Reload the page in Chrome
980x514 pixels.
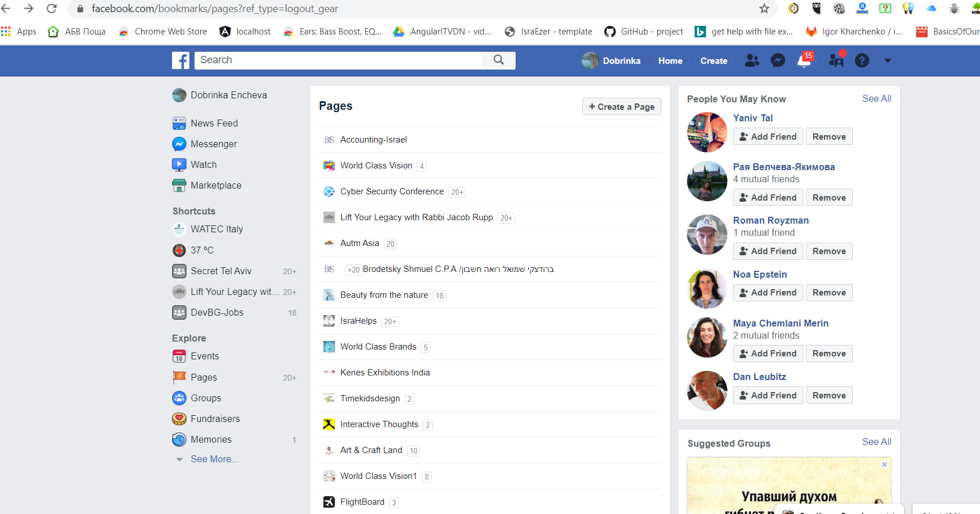pyautogui.click(x=52, y=9)
